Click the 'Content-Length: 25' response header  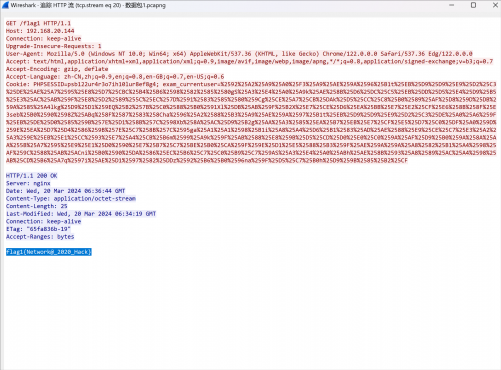(37, 206)
